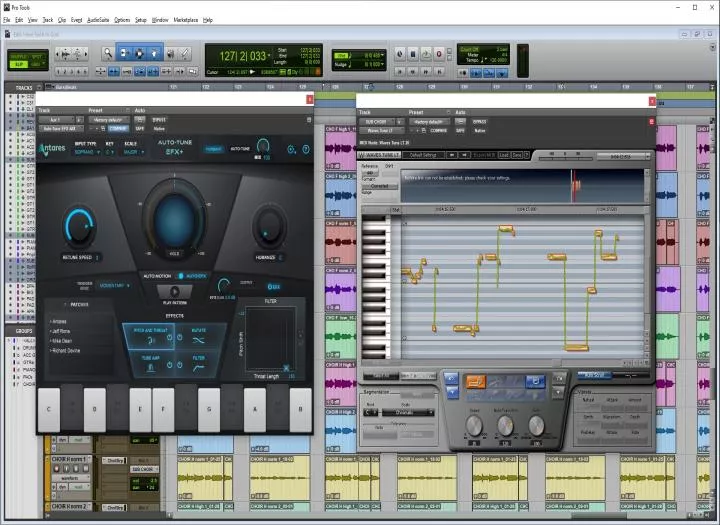The image size is (720, 525).
Task: Select the Pencil tool
Action: pyautogui.click(x=185, y=54)
